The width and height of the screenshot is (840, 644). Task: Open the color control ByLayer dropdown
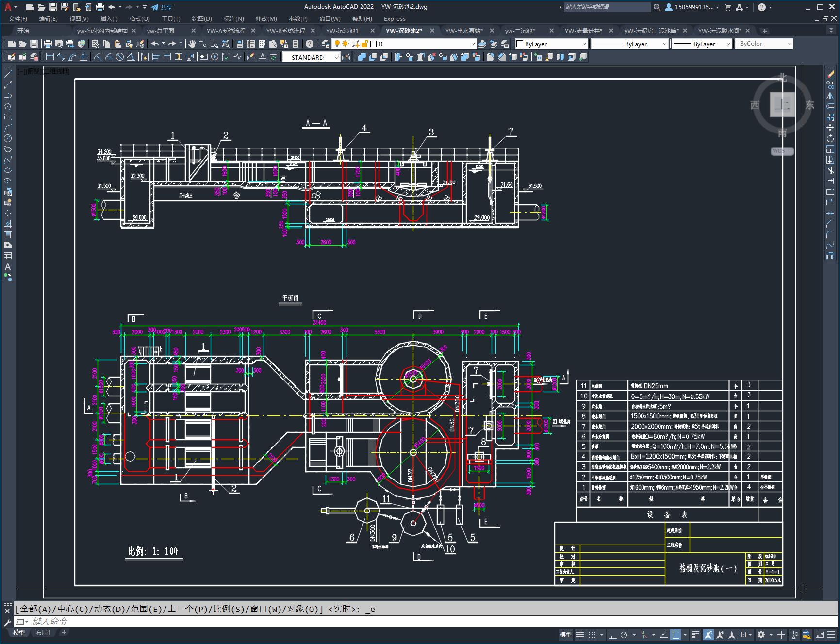[x=552, y=44]
